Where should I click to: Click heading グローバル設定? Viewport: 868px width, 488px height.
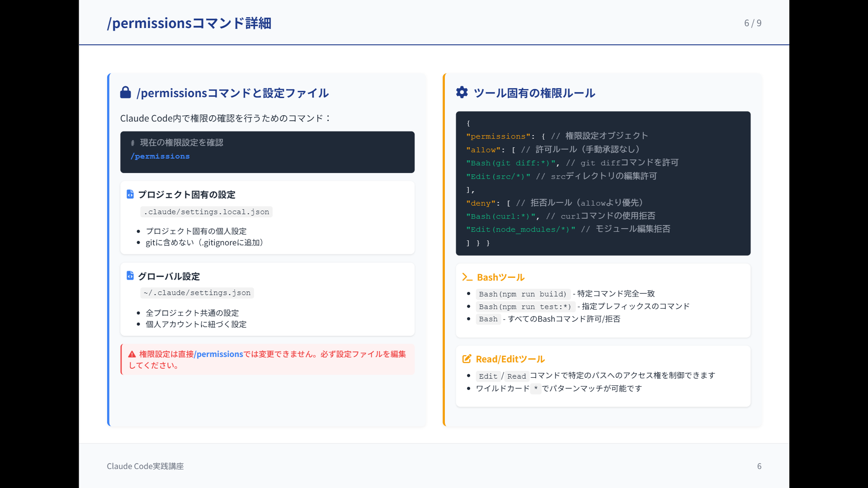(169, 277)
